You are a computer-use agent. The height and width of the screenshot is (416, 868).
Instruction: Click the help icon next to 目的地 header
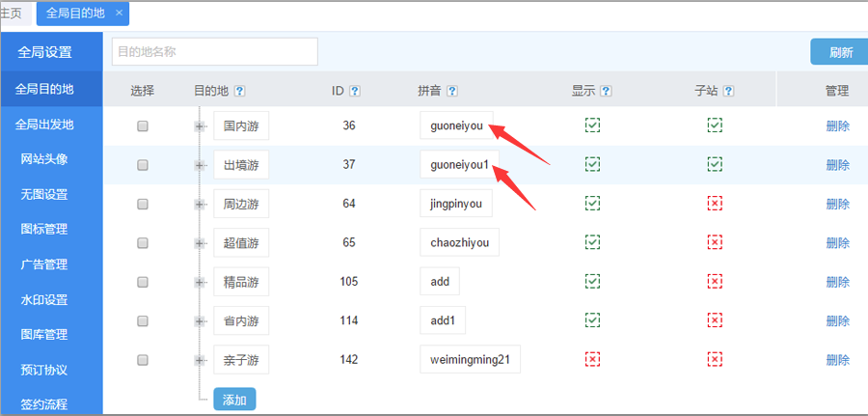tap(239, 92)
